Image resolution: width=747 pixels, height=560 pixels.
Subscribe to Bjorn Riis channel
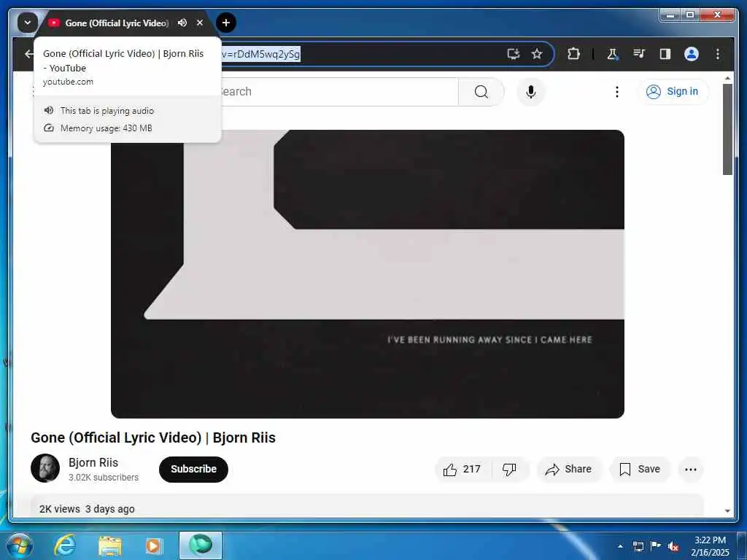coord(193,469)
